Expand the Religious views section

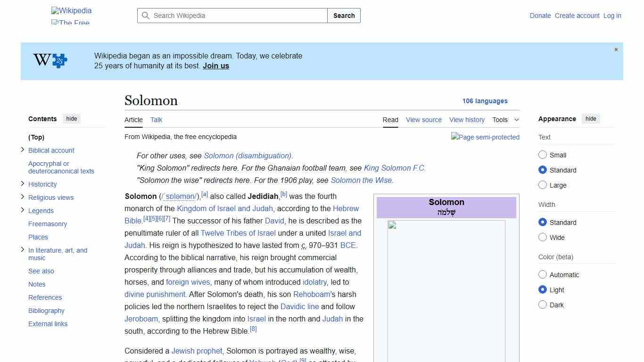[23, 197]
